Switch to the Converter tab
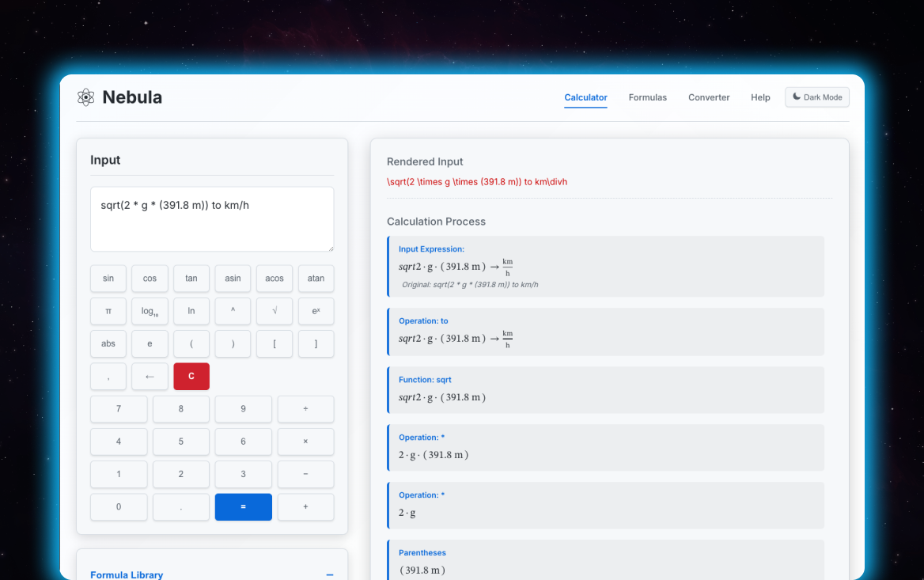 coord(708,97)
